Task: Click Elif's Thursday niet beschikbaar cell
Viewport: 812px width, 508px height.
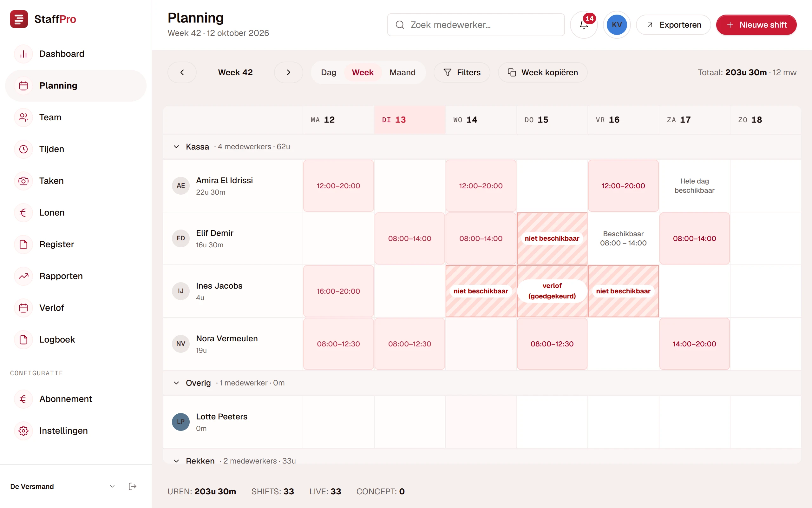Action: pos(552,238)
